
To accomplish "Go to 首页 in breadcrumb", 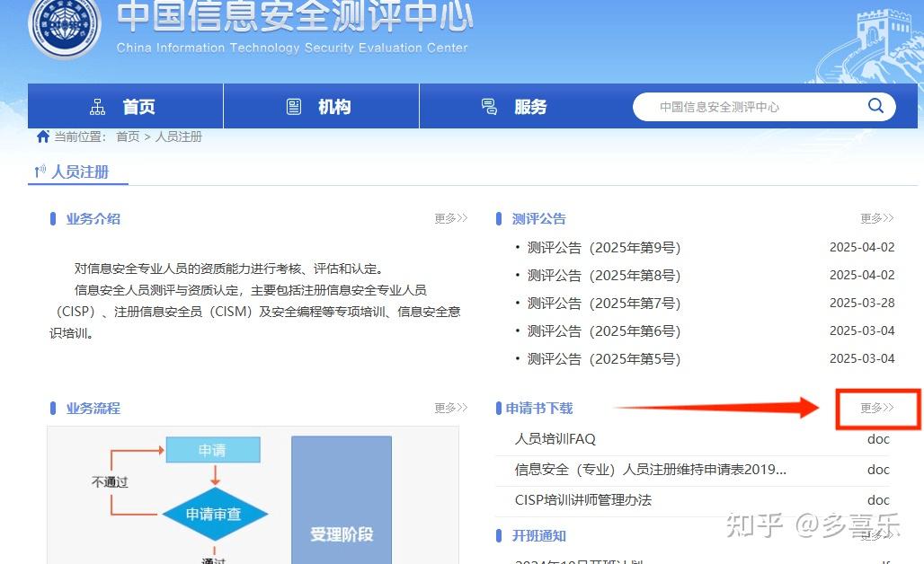I will pyautogui.click(x=128, y=137).
